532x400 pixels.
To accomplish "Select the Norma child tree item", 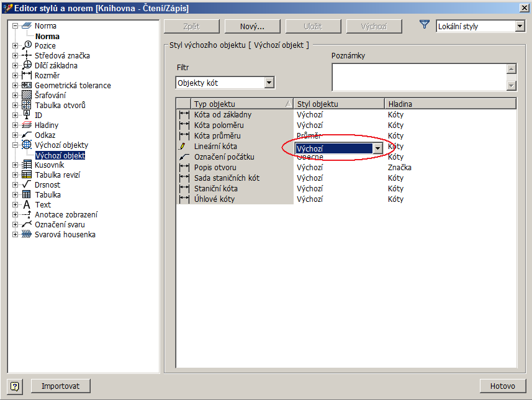I will (x=47, y=37).
